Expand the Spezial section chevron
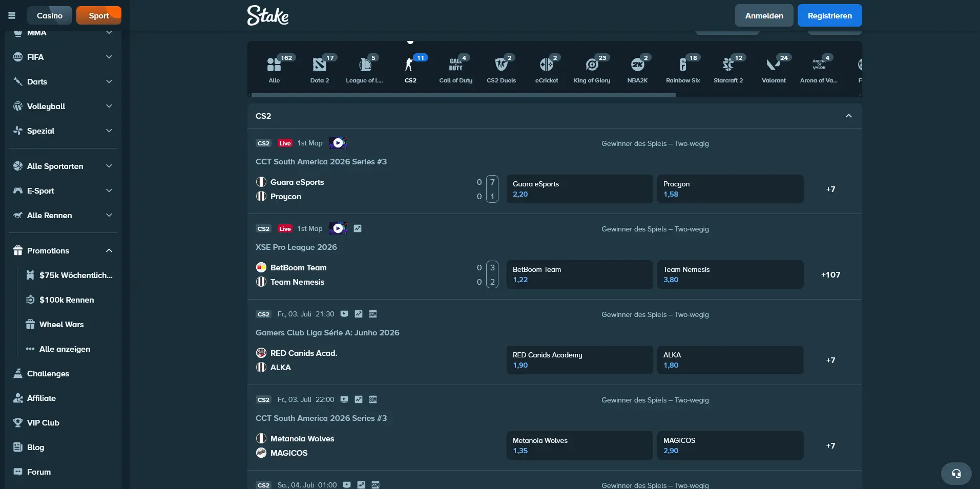980x489 pixels. (109, 131)
